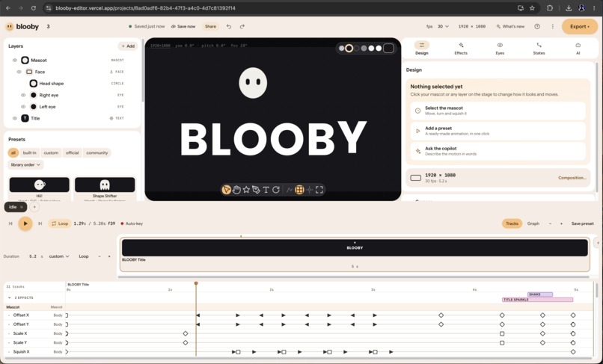Select the Design tab

coord(422,49)
